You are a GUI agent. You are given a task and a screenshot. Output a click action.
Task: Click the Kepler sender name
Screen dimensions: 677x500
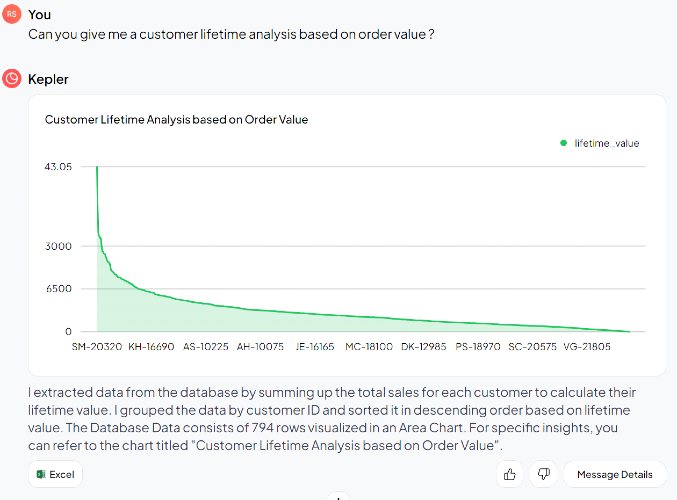click(x=48, y=79)
